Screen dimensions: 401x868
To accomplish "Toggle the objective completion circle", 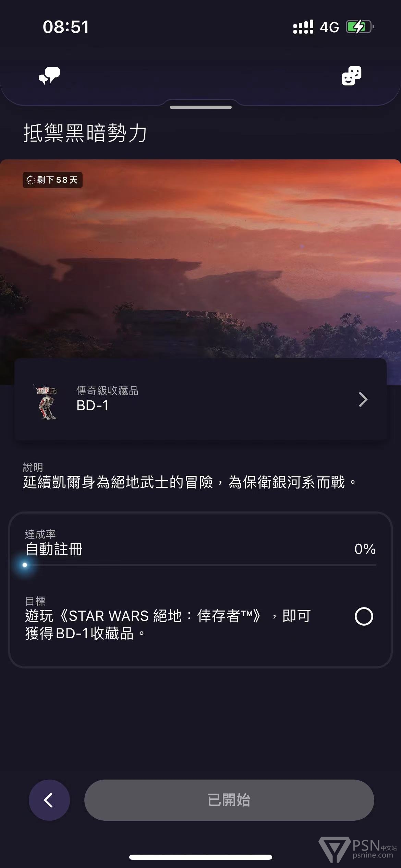I will pyautogui.click(x=364, y=616).
